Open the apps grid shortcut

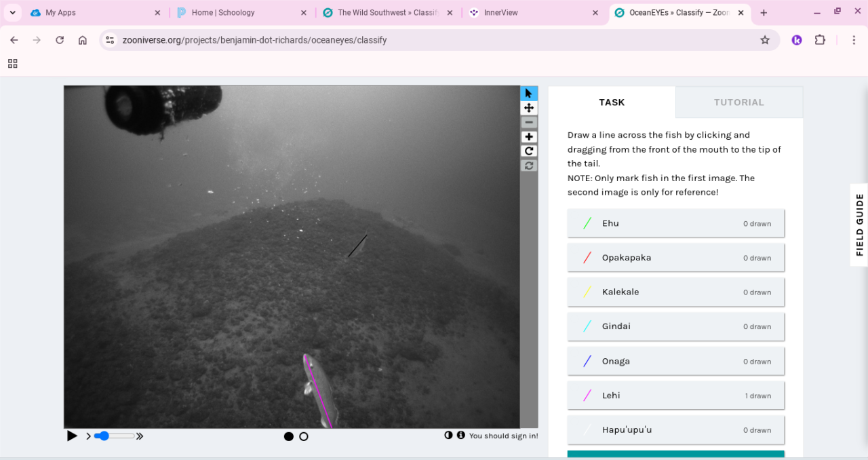[x=12, y=64]
